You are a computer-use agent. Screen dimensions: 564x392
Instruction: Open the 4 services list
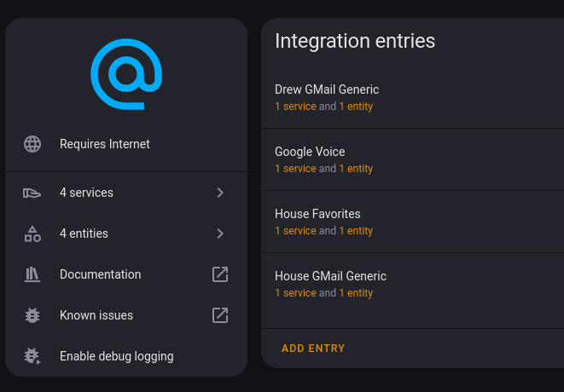point(126,193)
